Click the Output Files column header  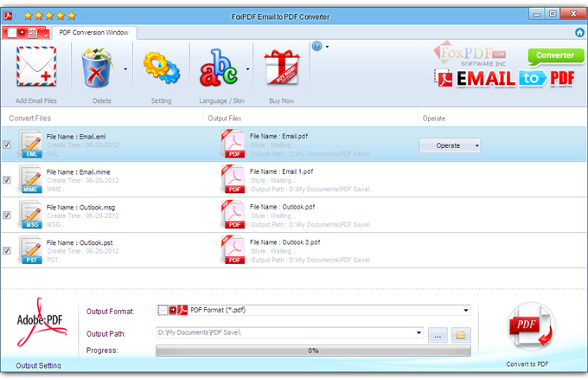[x=225, y=119]
